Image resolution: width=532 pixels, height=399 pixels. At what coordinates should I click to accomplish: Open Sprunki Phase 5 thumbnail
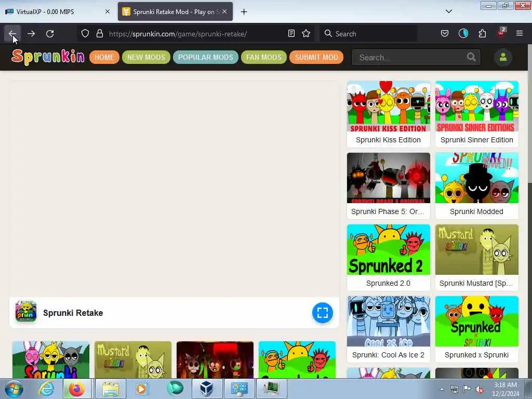[389, 178]
